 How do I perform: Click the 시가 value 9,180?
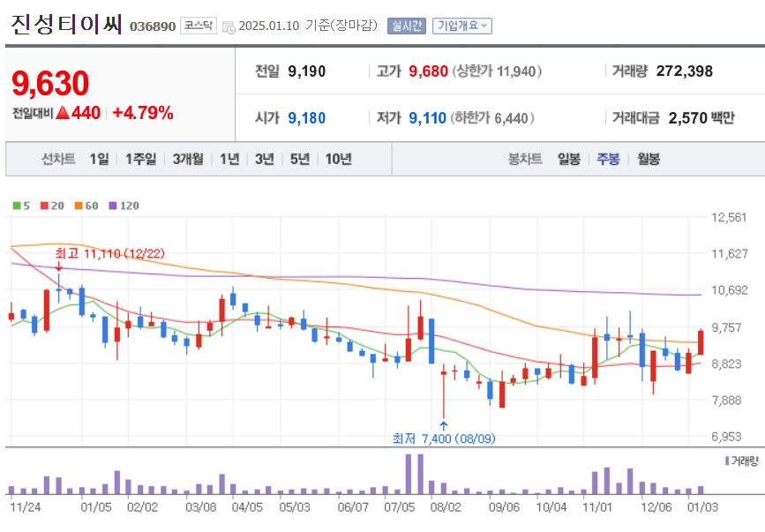306,118
